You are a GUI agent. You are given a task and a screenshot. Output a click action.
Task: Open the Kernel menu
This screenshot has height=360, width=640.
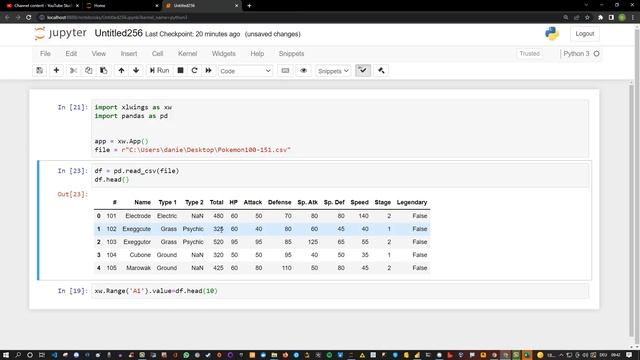[187, 53]
